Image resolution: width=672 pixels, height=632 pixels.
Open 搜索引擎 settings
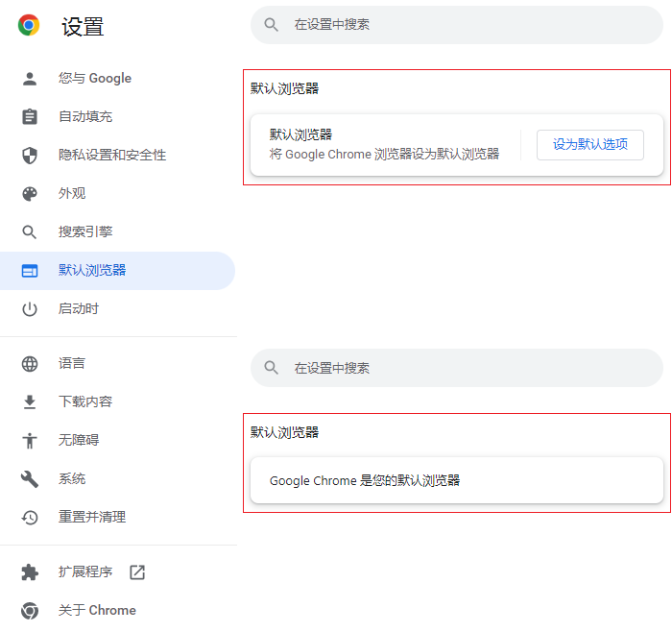(117, 232)
